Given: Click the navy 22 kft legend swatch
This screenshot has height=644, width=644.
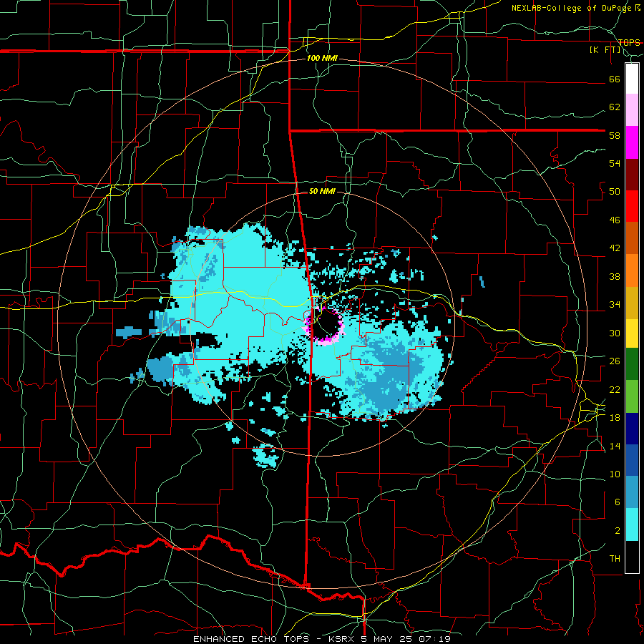Looking at the screenshot, I should click(x=632, y=429).
